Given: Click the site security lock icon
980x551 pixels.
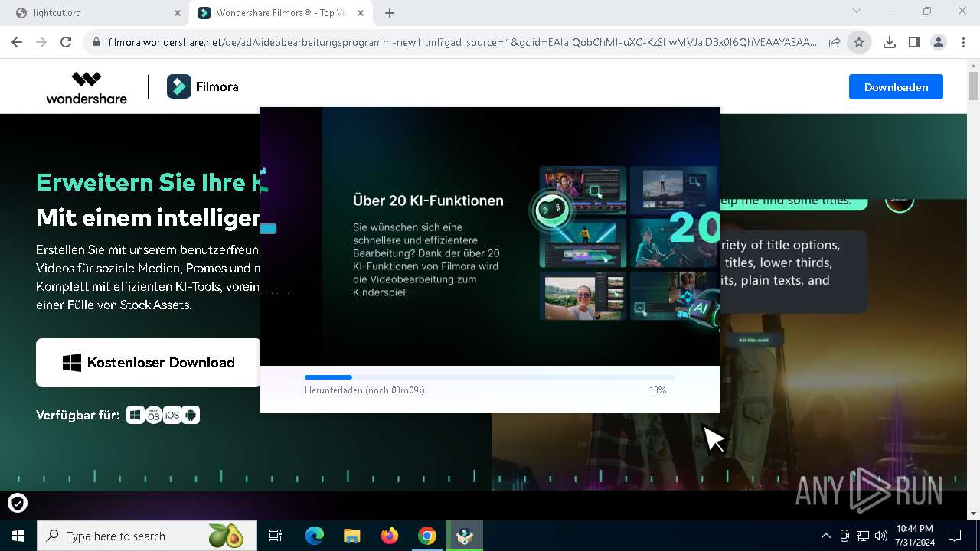Looking at the screenshot, I should pyautogui.click(x=96, y=42).
